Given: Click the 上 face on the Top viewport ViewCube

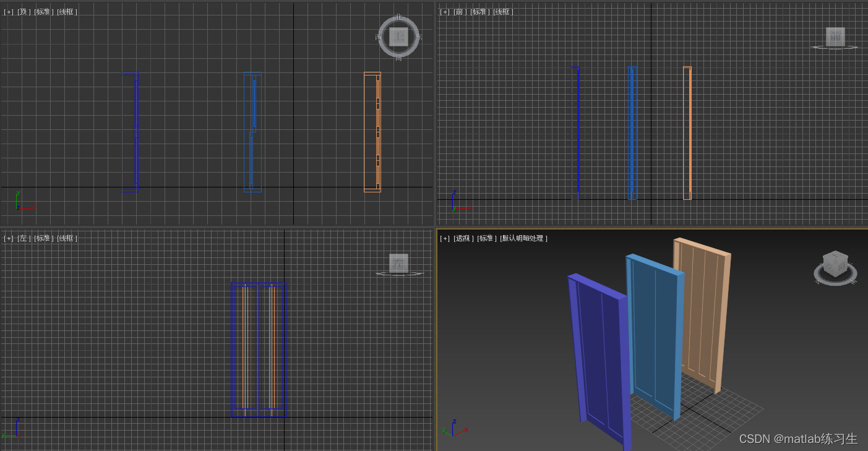Looking at the screenshot, I should pyautogui.click(x=398, y=37).
